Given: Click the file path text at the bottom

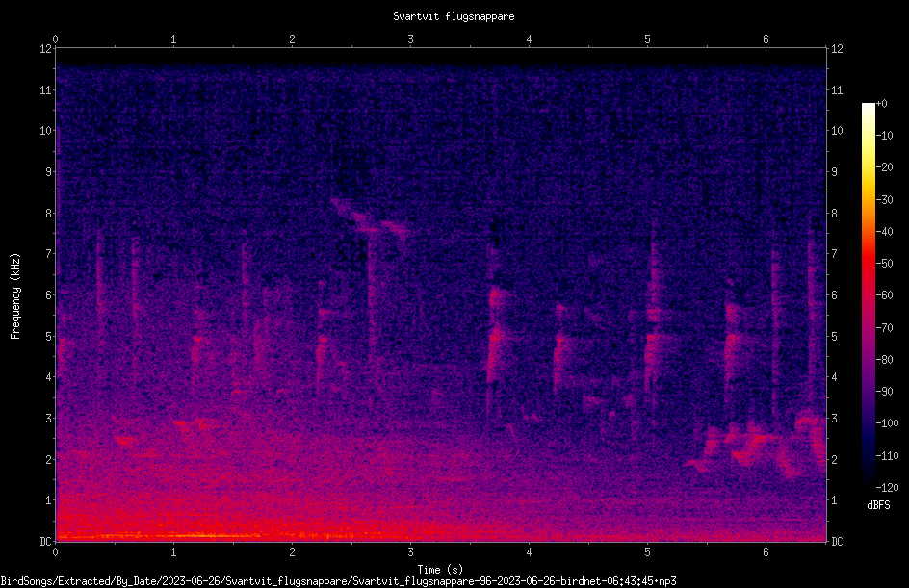Looking at the screenshot, I should [339, 581].
